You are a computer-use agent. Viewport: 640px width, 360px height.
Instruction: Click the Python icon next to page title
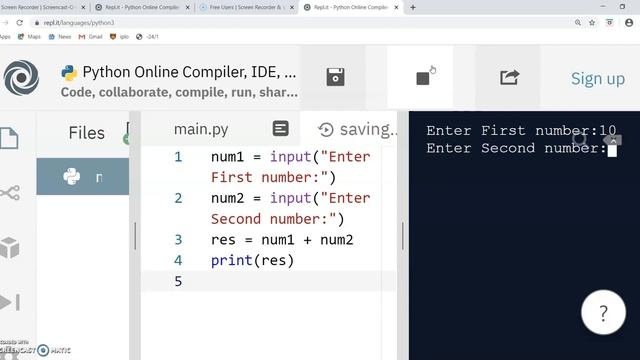click(x=69, y=73)
